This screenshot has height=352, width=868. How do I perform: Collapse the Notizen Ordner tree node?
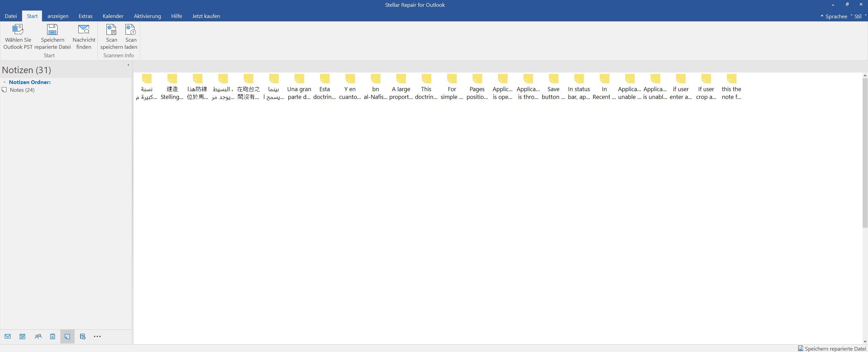click(x=4, y=82)
